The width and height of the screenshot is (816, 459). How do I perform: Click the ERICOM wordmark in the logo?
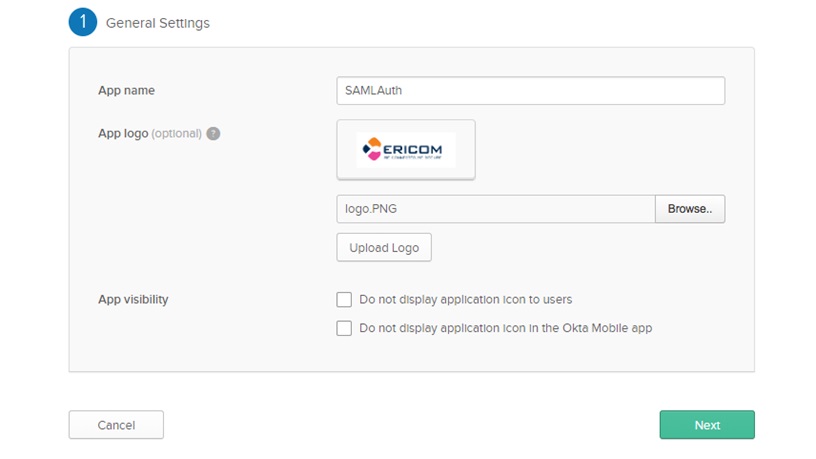point(415,147)
